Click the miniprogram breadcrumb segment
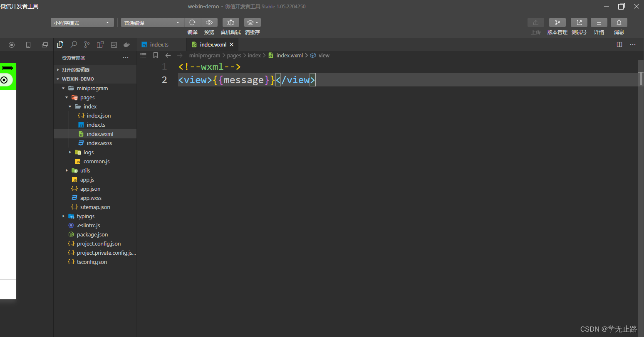The width and height of the screenshot is (644, 337). click(x=205, y=55)
